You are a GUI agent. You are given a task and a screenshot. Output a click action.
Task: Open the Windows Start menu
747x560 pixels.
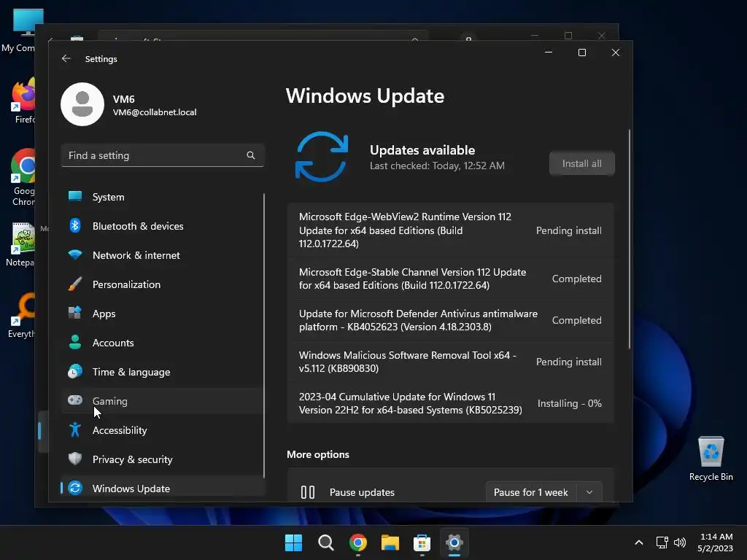pyautogui.click(x=293, y=542)
